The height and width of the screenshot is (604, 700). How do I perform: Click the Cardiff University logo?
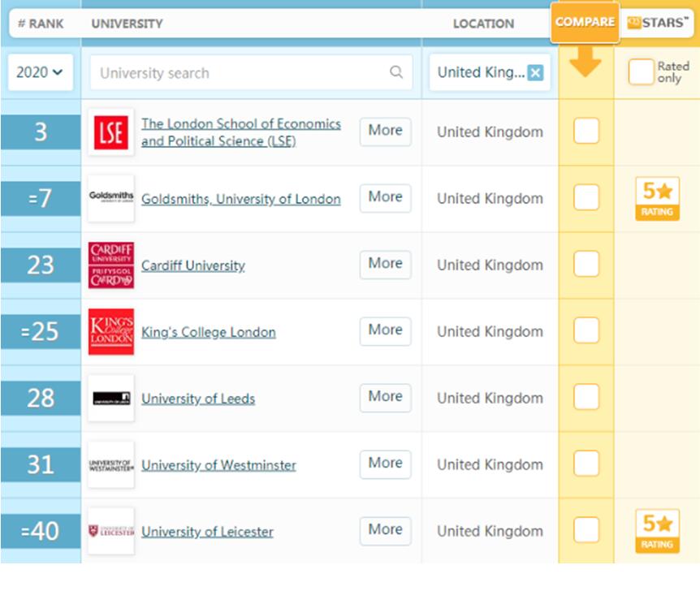click(111, 265)
